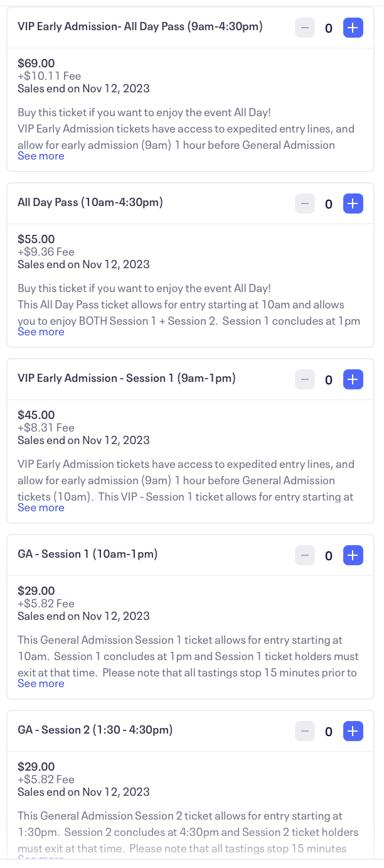This screenshot has height=868, width=384.
Task: Increase VIP Early Admission Session 1 ticket count
Action: [x=353, y=379]
